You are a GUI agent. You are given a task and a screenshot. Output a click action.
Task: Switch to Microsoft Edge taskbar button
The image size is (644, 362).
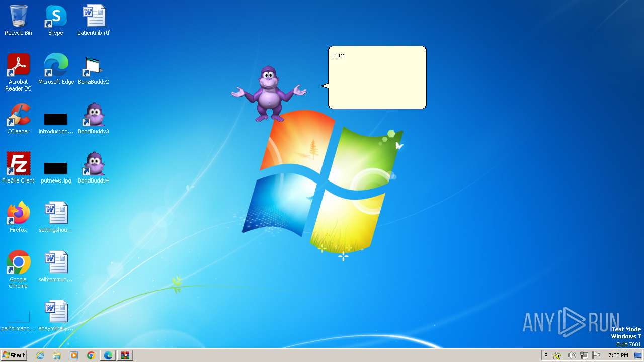coord(108,355)
